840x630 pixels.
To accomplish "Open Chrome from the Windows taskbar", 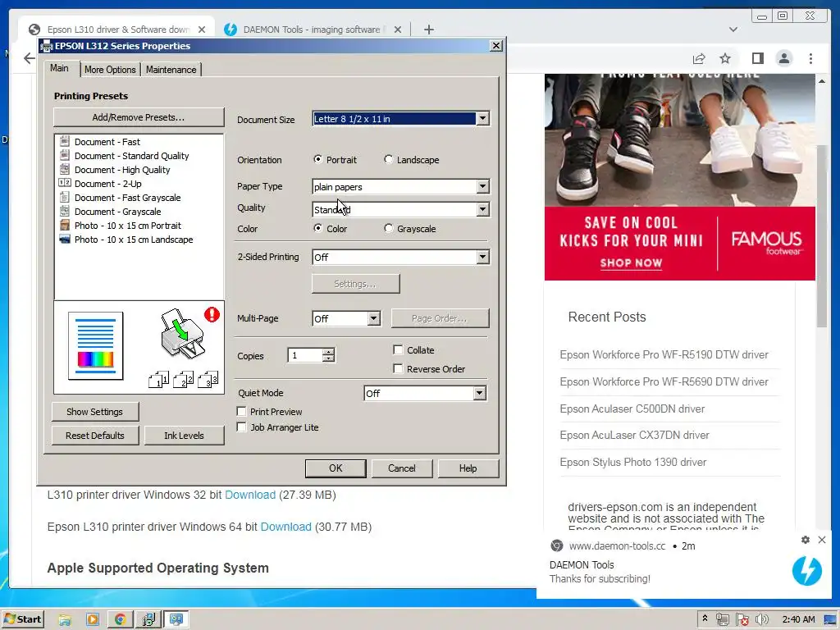I will [x=120, y=619].
